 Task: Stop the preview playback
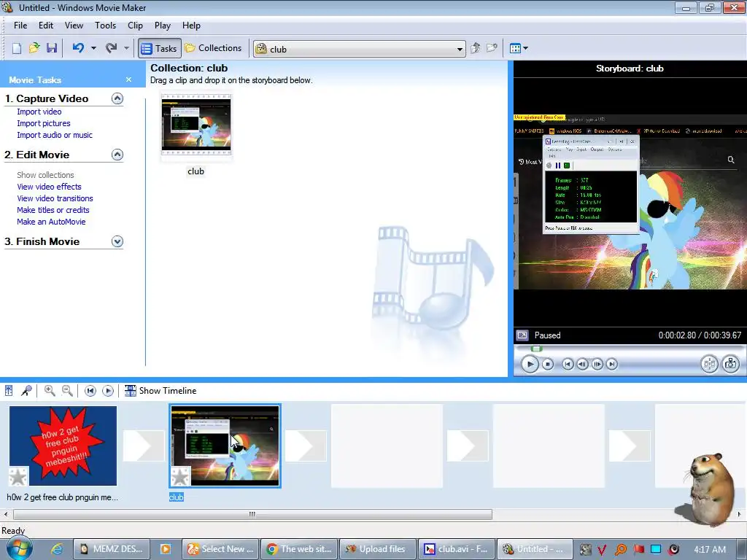pyautogui.click(x=548, y=365)
